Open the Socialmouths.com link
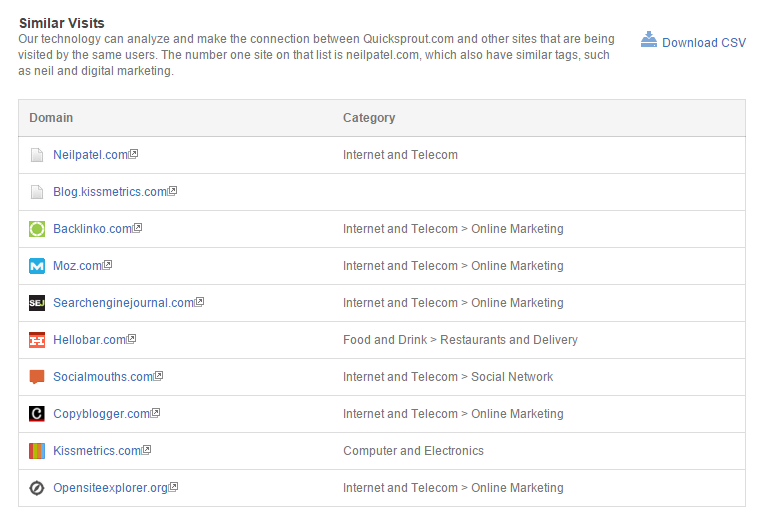768x521 pixels. [x=103, y=377]
